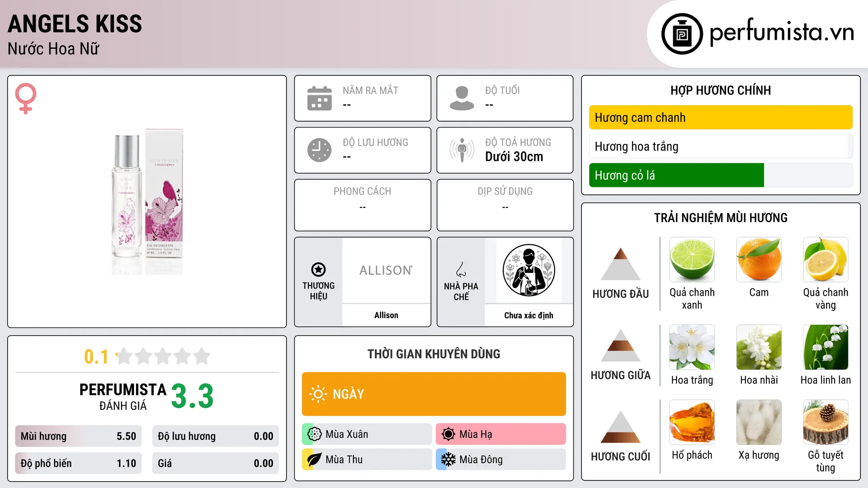Click the Dưới 30cm sillage value
The image size is (868, 488).
(x=514, y=157)
